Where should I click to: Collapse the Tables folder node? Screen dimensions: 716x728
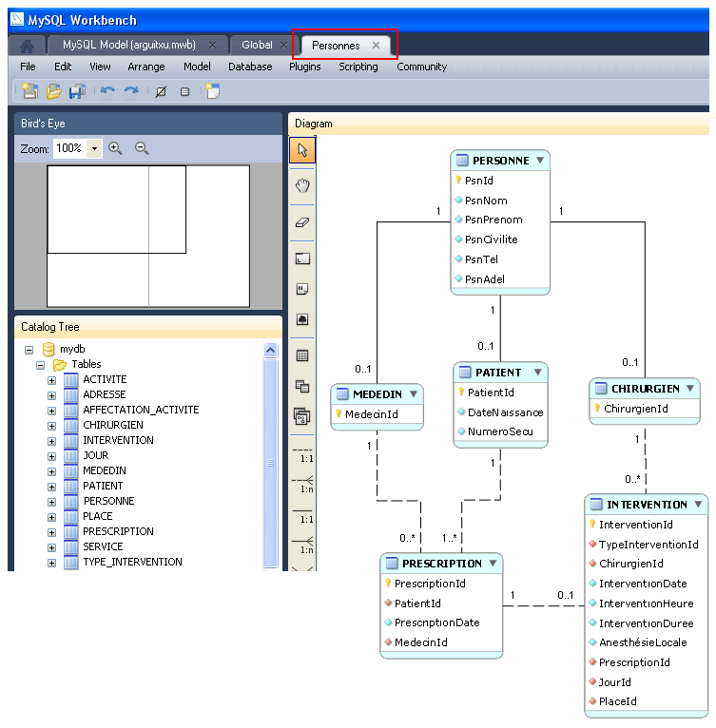(41, 365)
